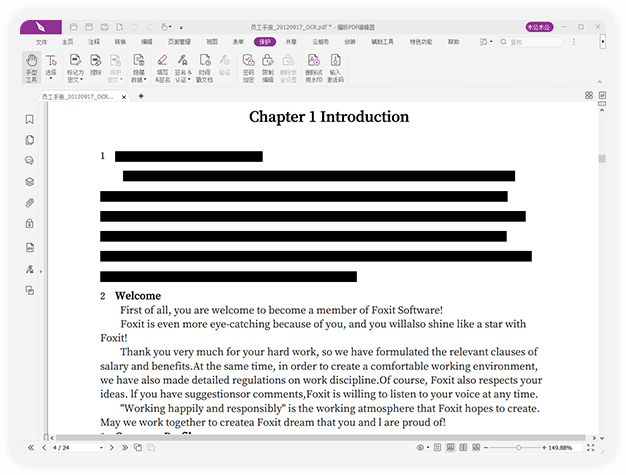Screen dimensions: 626x475
Task: Switch to the Page Management (页面管理) tab
Action: click(179, 42)
